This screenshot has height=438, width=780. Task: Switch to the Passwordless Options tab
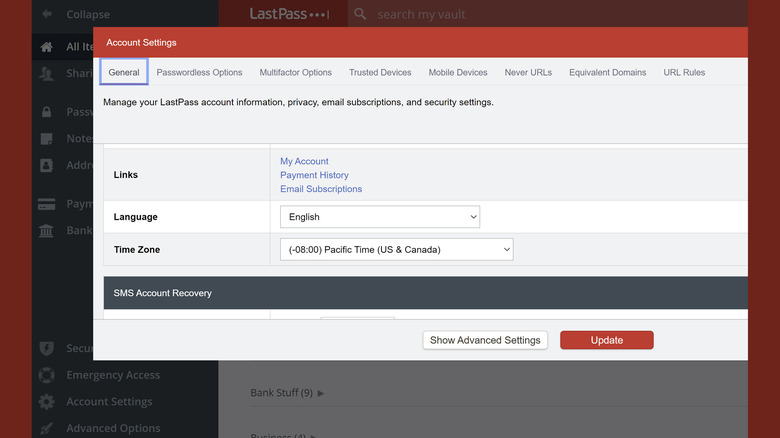click(x=199, y=73)
